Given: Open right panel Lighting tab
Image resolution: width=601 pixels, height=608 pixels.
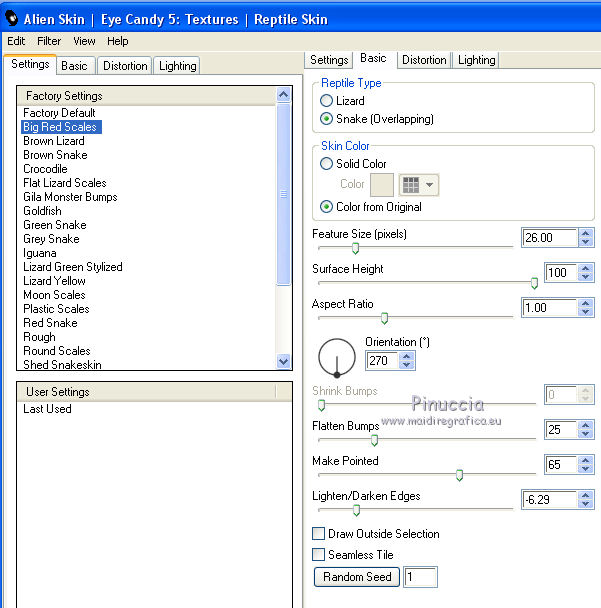Looking at the screenshot, I should [477, 60].
